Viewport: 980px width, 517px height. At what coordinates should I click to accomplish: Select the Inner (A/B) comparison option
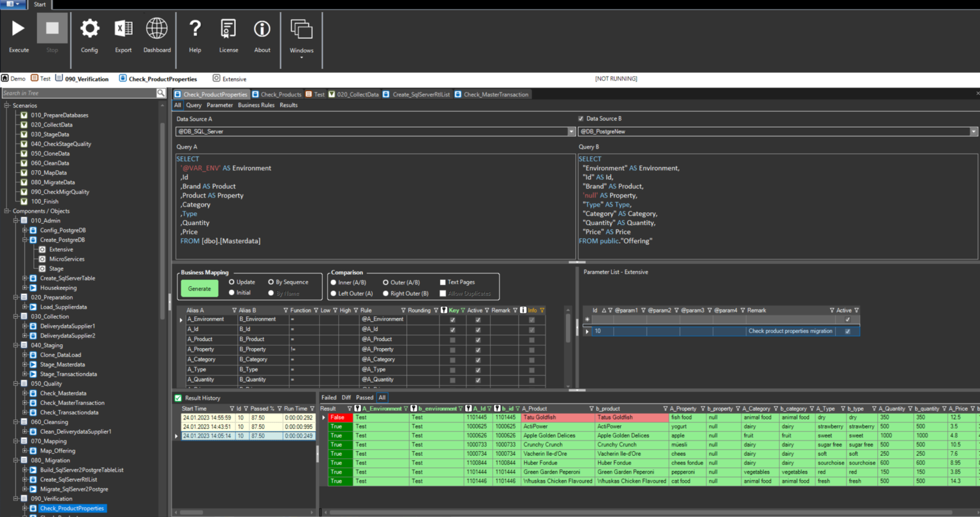[x=334, y=282]
